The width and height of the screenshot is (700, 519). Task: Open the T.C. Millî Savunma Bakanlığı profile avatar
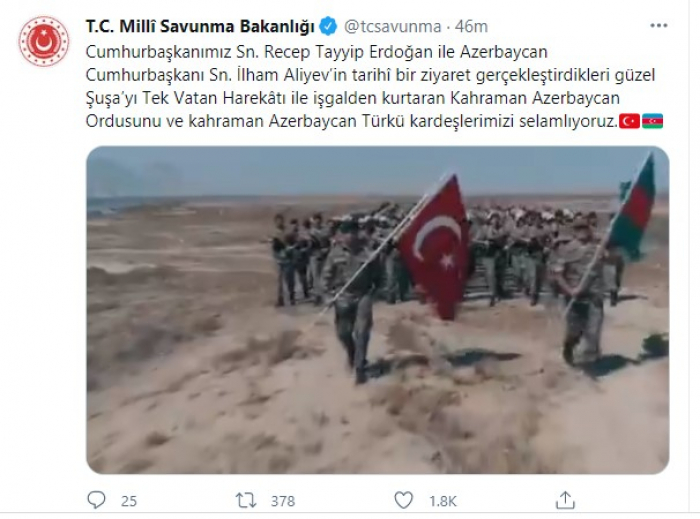(44, 42)
